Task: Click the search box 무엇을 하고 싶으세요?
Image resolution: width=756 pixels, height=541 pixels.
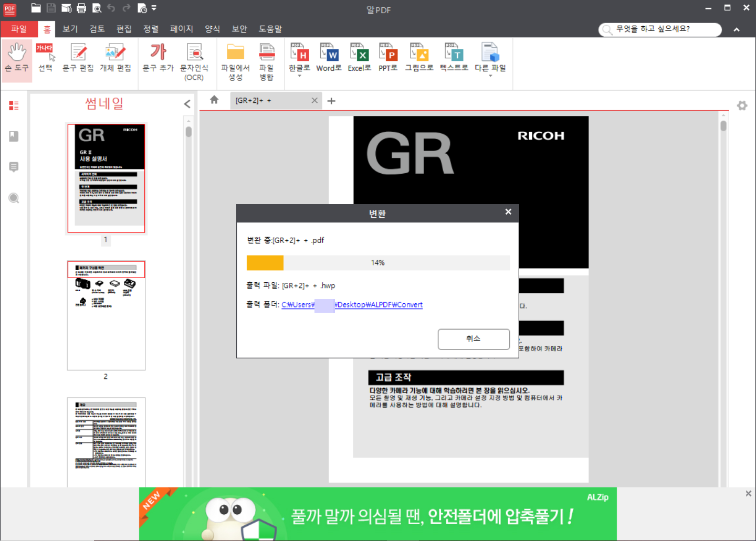Action: (x=660, y=29)
